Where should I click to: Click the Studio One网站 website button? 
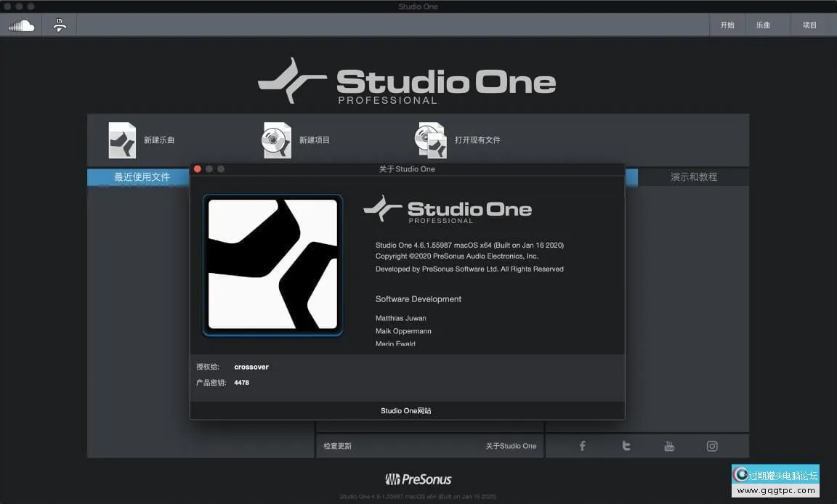(x=406, y=411)
